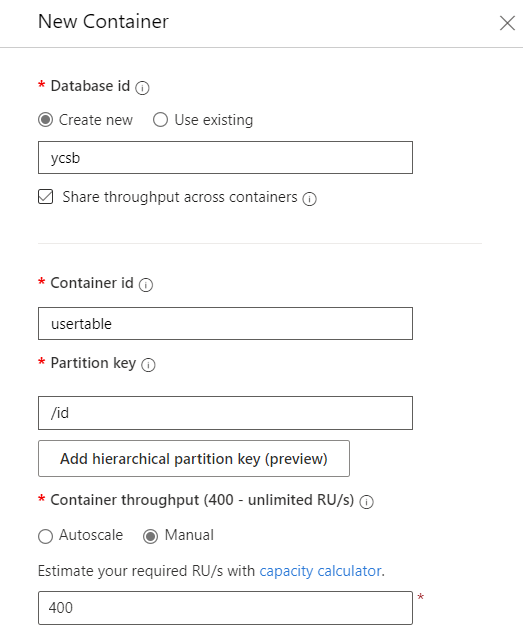523x630 pixels.
Task: Choose the Use existing database option
Action: 160,120
